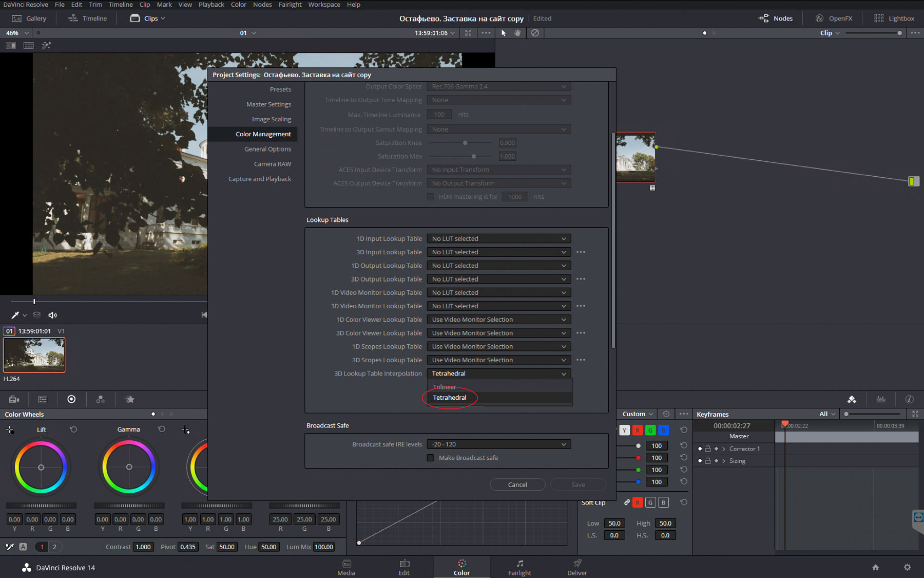The width and height of the screenshot is (924, 578).
Task: Switch to the Edit page
Action: click(404, 567)
